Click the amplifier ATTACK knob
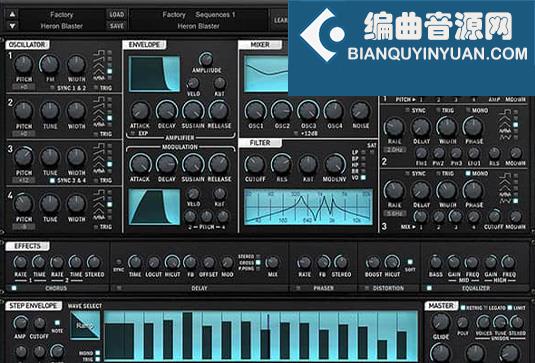The height and width of the screenshot is (363, 535). 140,111
